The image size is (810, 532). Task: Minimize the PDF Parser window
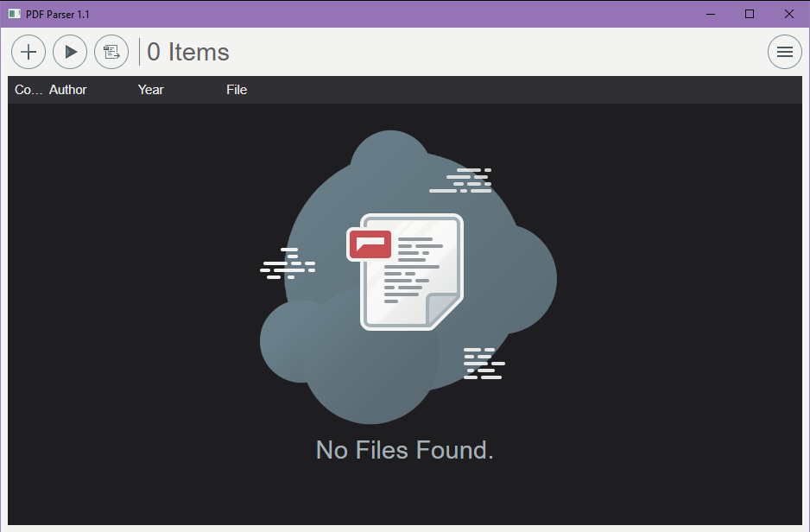pyautogui.click(x=710, y=14)
